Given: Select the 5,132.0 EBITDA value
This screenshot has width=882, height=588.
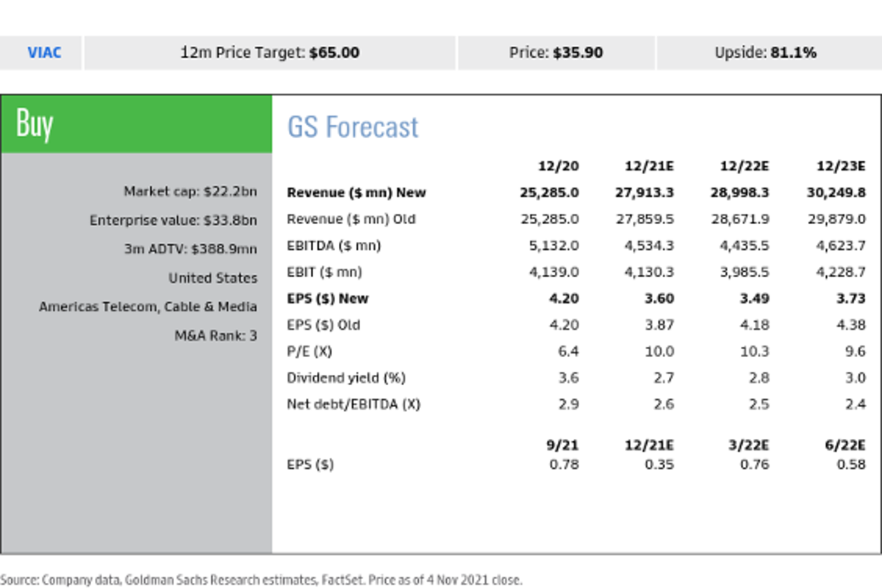Looking at the screenshot, I should [x=554, y=245].
